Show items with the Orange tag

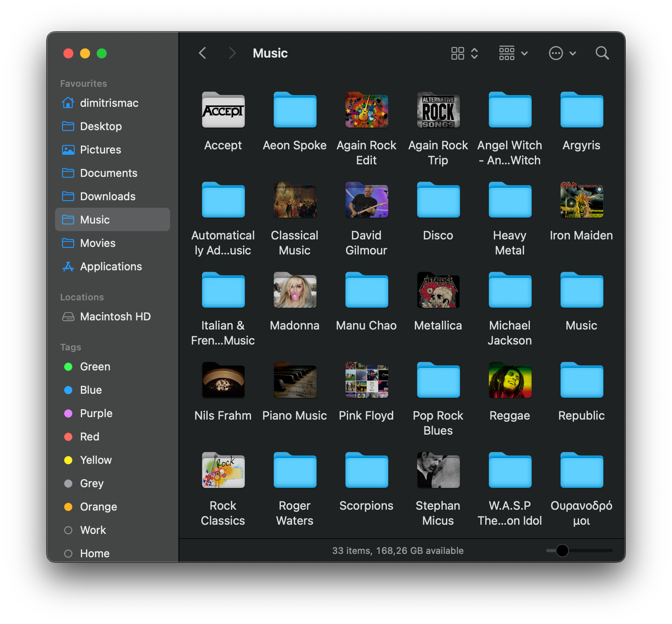pos(113,507)
